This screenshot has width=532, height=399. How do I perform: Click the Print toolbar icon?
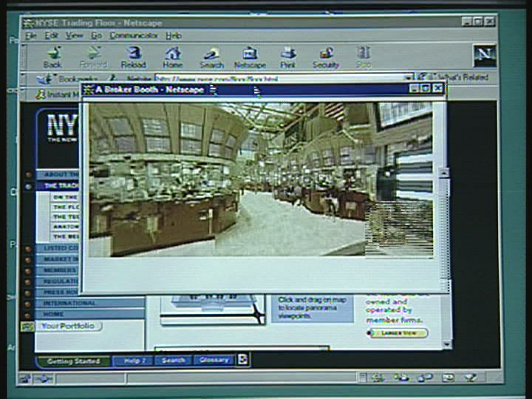click(x=287, y=57)
